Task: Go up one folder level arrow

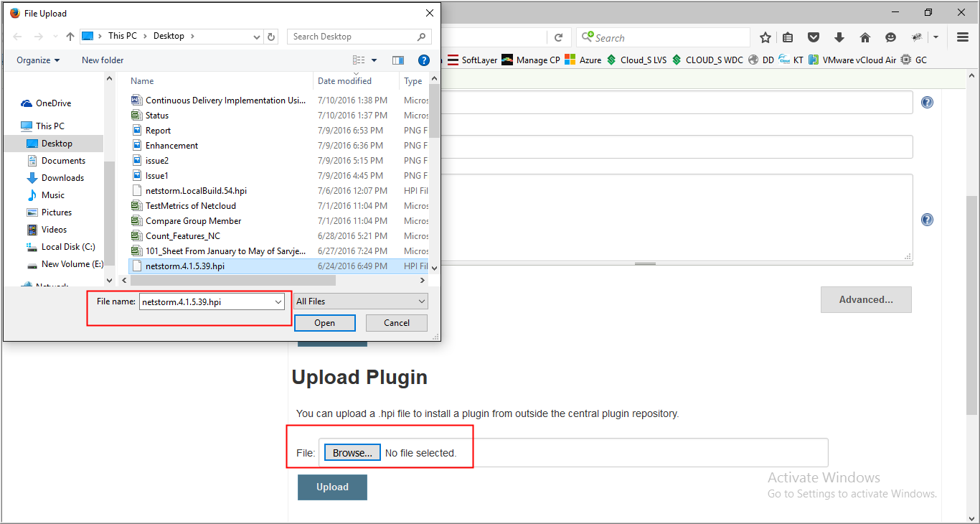Action: point(70,36)
